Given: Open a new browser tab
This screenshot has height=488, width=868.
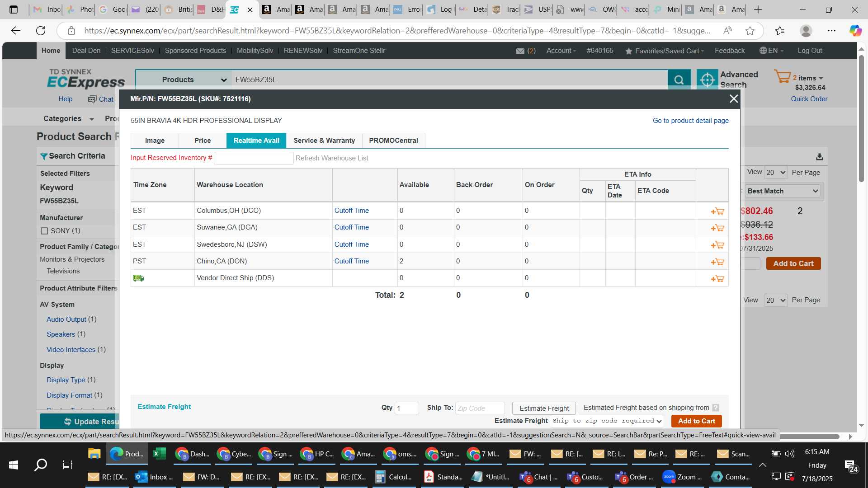Looking at the screenshot, I should (758, 9).
